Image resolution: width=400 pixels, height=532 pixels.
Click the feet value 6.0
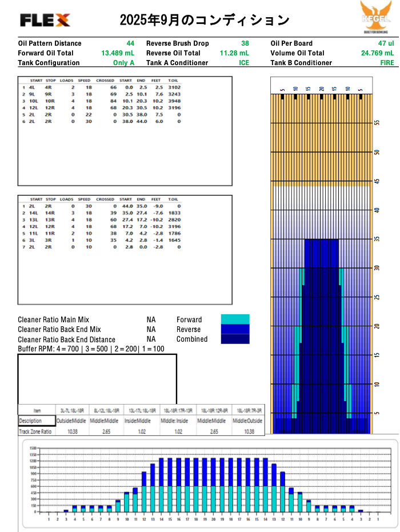(159, 122)
